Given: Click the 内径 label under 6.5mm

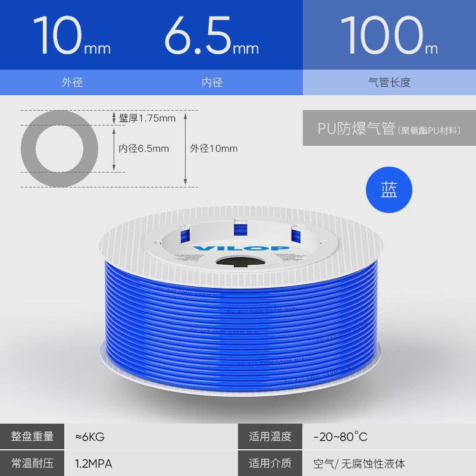Looking at the screenshot, I should [212, 82].
